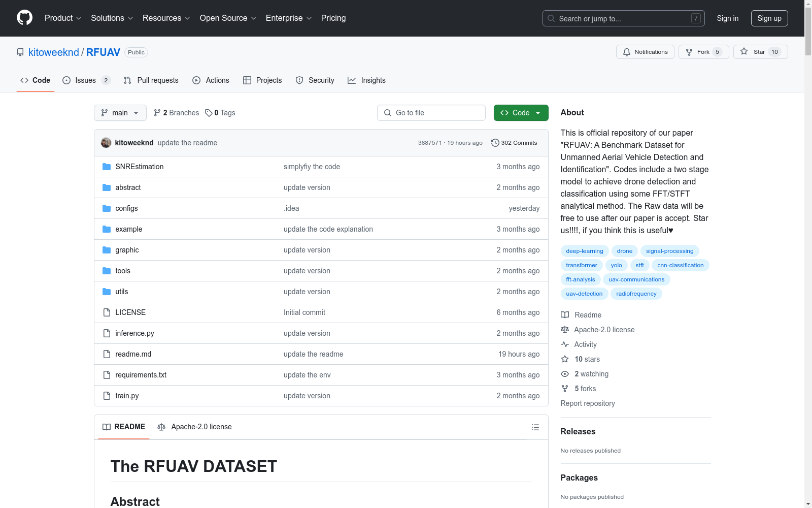Click the forks icon in About
812x508 pixels.
(x=565, y=389)
